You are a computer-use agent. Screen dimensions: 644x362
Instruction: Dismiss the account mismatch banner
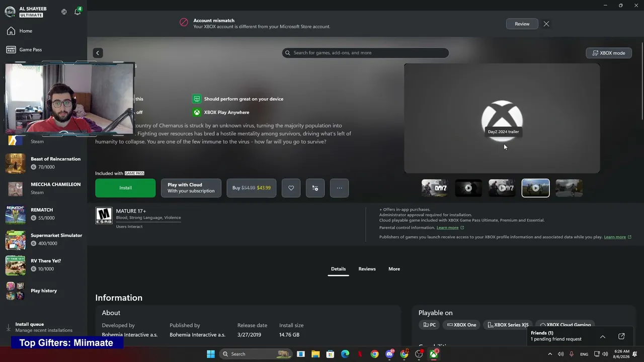[546, 24]
